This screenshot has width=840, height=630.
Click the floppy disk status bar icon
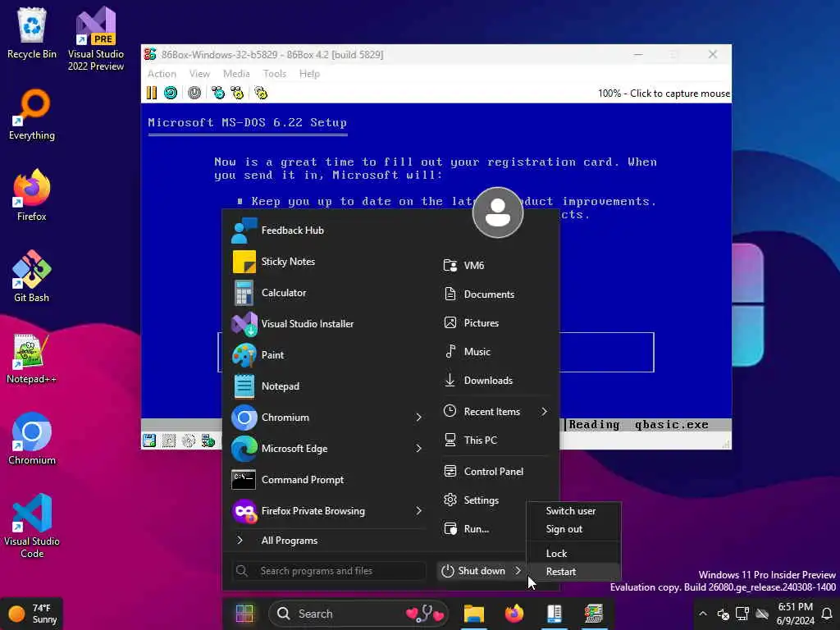point(149,441)
